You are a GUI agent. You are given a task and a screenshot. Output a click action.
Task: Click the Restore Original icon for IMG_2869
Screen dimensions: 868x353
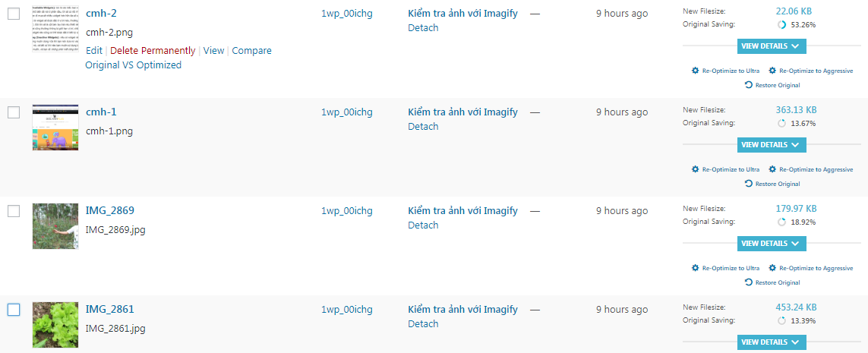[x=749, y=282]
